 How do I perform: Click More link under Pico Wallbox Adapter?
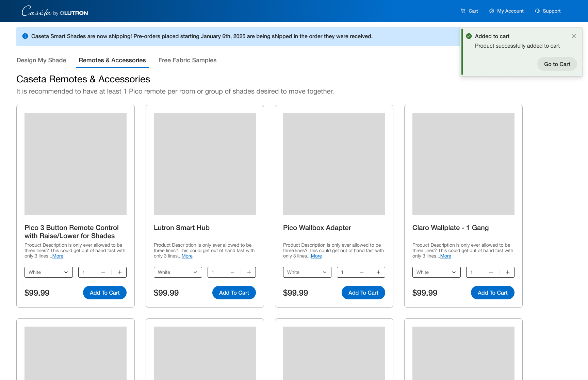pyautogui.click(x=316, y=256)
